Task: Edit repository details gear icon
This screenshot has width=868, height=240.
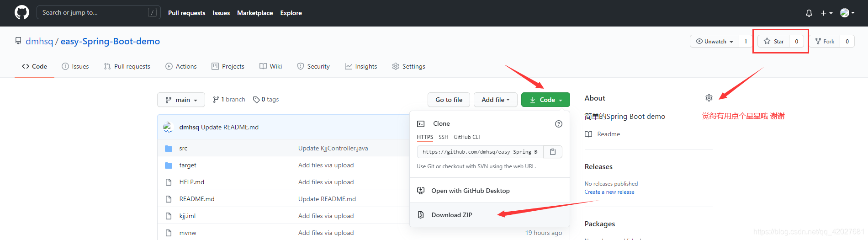Action: coord(709,98)
